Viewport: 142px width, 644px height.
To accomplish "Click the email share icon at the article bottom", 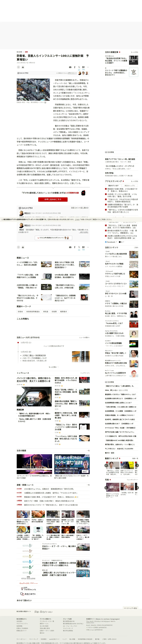I will click(x=70, y=247).
